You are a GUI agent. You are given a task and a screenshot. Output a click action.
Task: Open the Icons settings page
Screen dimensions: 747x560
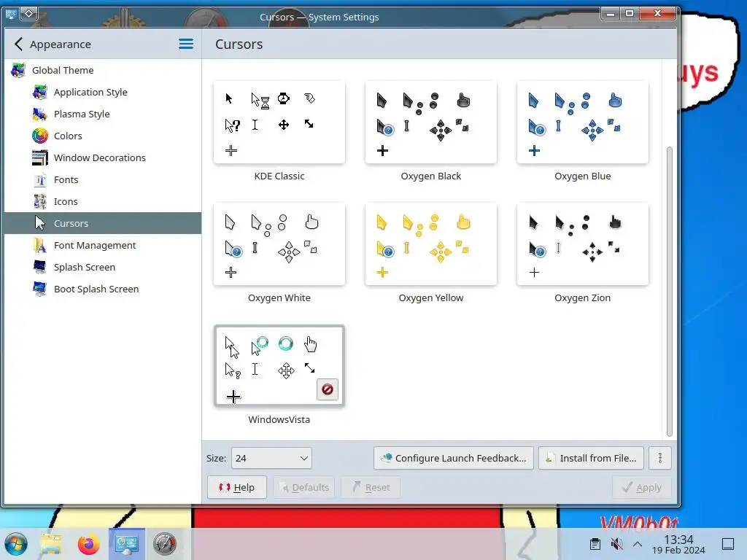[x=103, y=201]
